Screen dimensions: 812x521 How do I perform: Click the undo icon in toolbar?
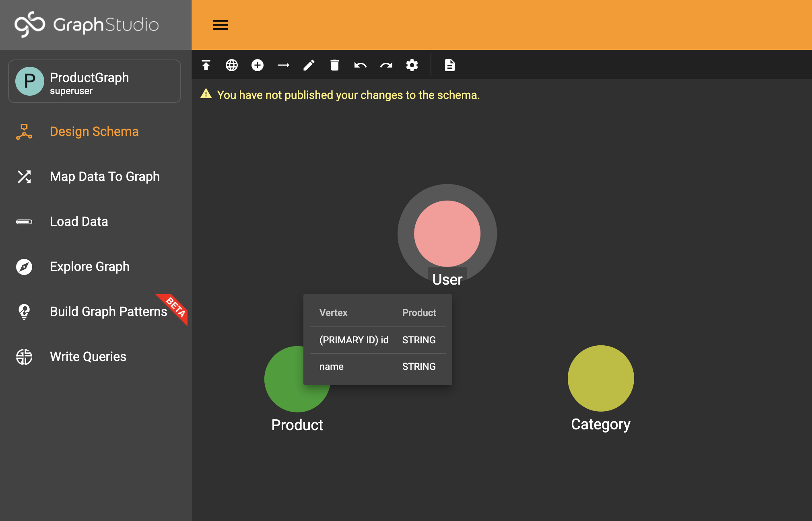(360, 65)
